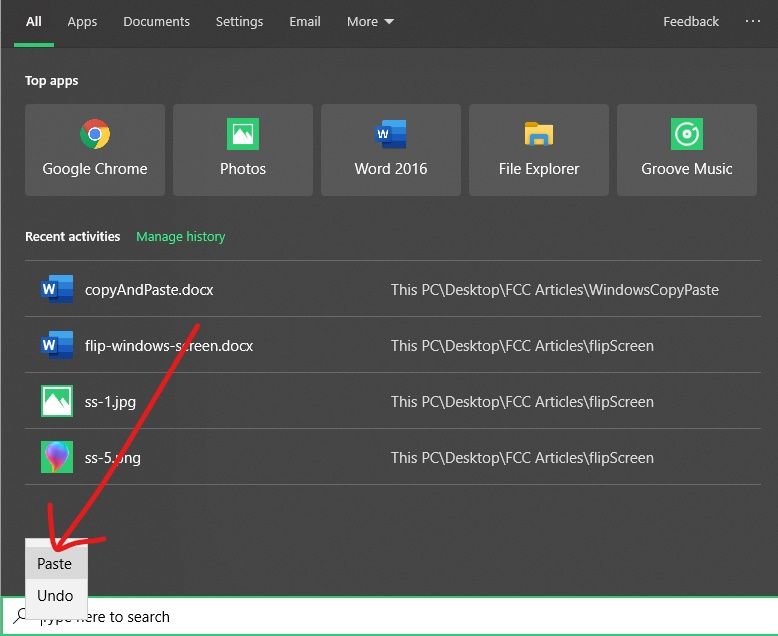Click the Manage history link
The image size is (778, 636).
[181, 237]
